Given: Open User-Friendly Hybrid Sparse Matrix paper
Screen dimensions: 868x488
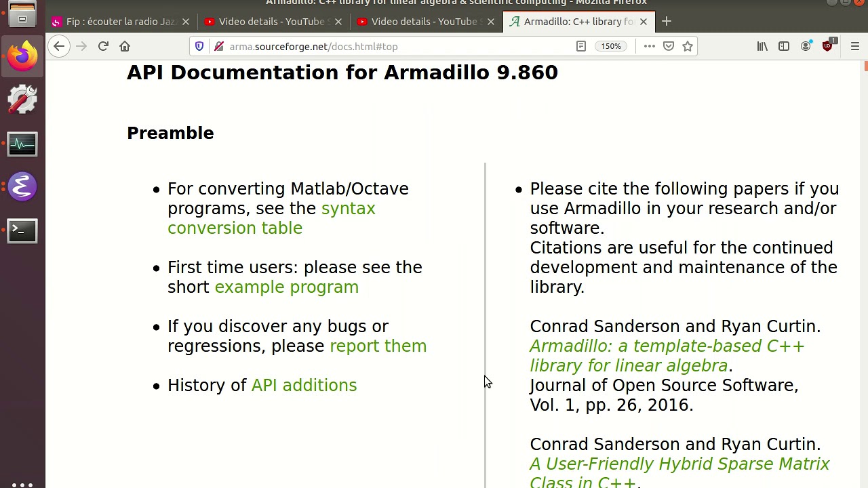Looking at the screenshot, I should 679,473.
